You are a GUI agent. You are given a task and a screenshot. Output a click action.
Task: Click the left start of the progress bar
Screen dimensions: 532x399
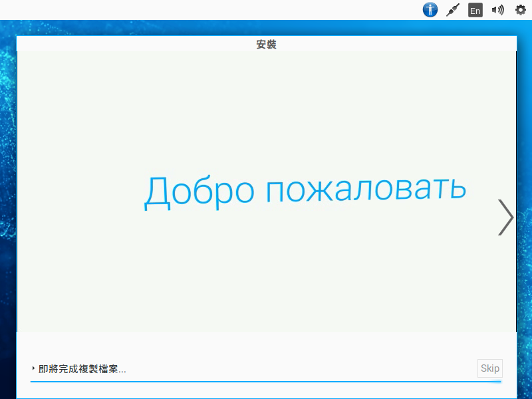[35, 382]
